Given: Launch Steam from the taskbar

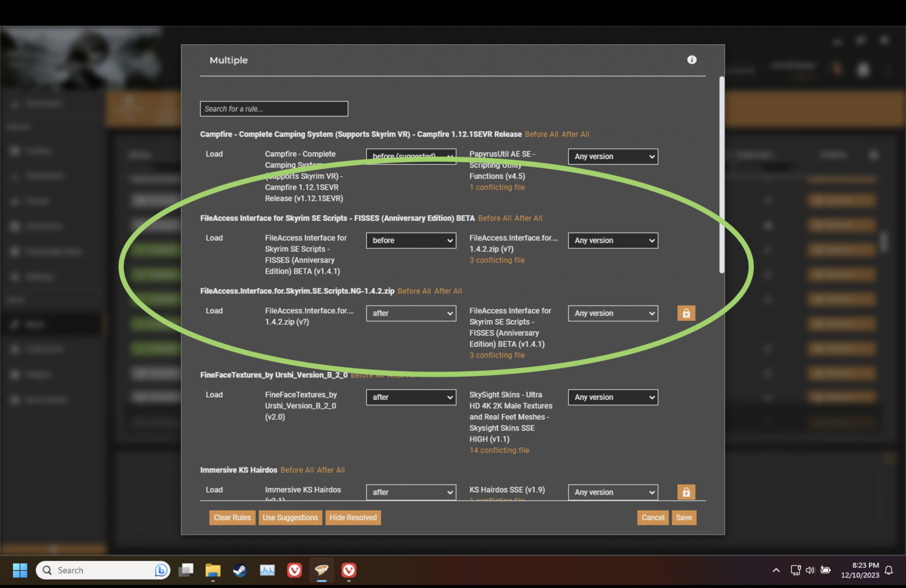Looking at the screenshot, I should (240, 570).
